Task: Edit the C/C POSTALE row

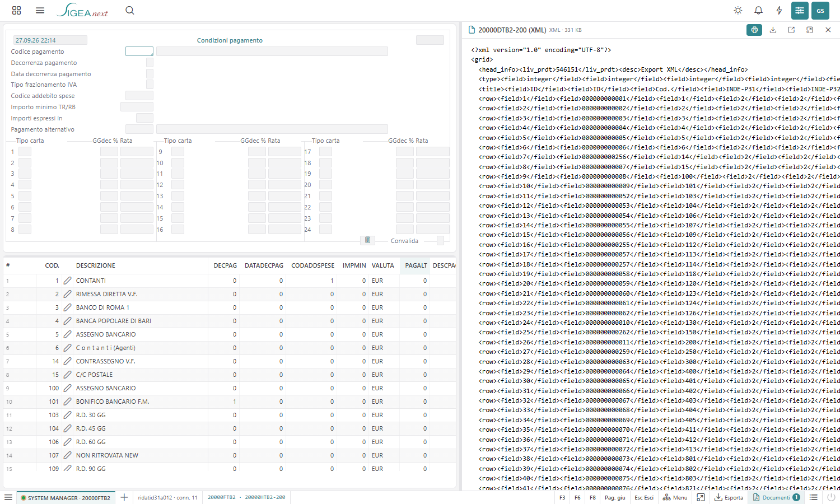Action: click(67, 374)
